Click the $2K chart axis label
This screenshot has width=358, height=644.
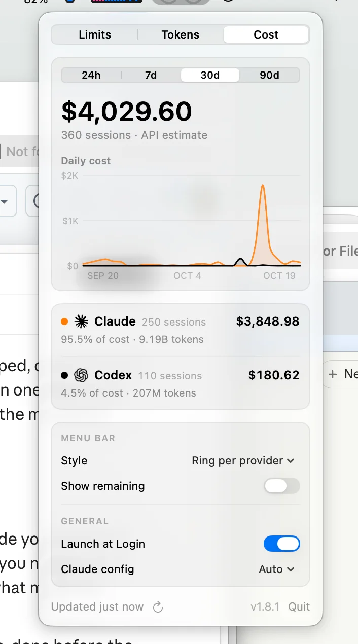pyautogui.click(x=70, y=176)
